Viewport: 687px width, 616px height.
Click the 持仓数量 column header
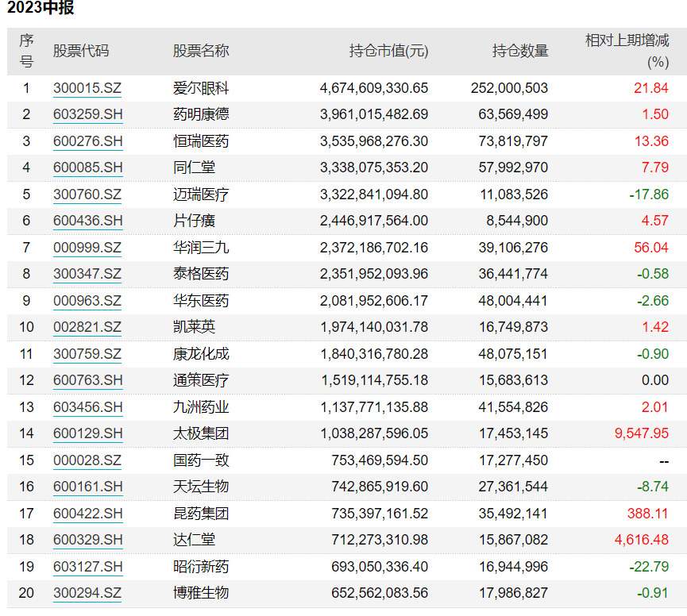point(519,51)
